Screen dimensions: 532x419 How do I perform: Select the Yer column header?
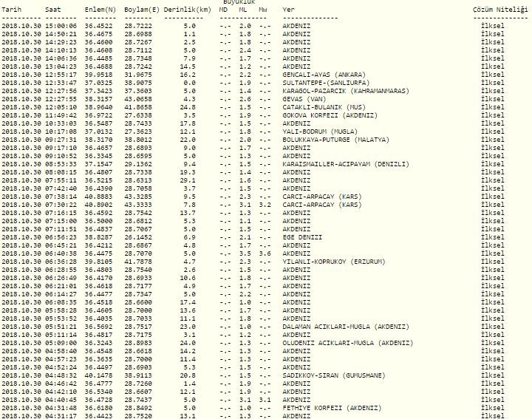pyautogui.click(x=288, y=11)
